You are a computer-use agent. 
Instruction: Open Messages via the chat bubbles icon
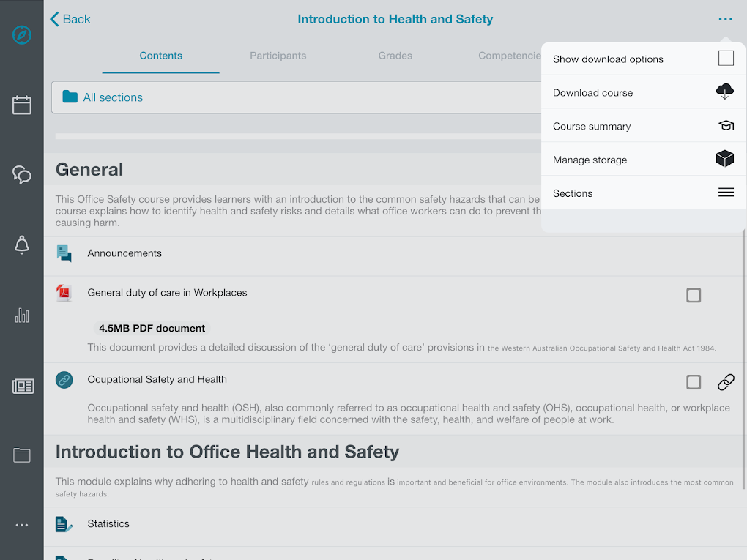(21, 175)
